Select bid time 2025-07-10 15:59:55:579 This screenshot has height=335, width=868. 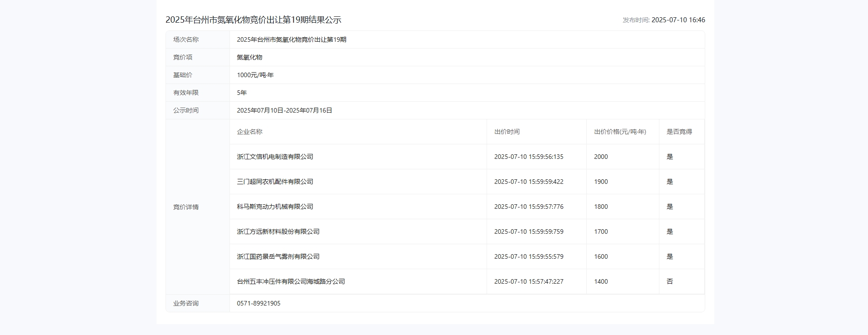[x=529, y=256]
